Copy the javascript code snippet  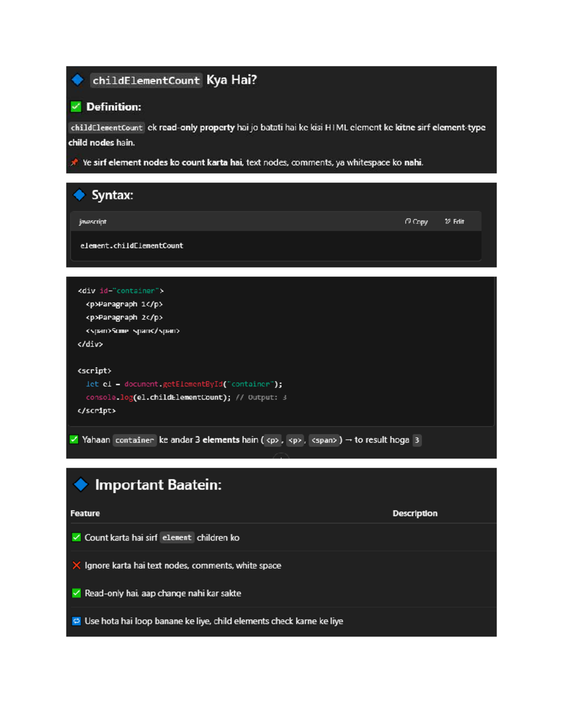point(416,222)
